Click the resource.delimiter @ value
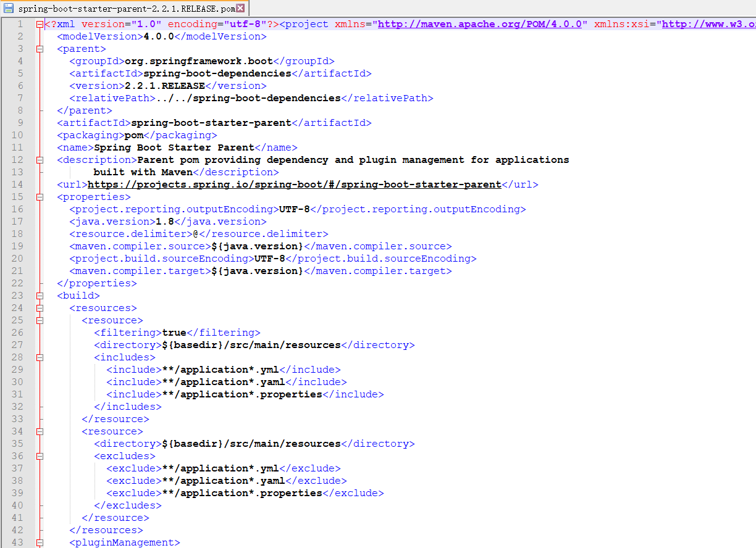Image resolution: width=756 pixels, height=548 pixels. (196, 234)
